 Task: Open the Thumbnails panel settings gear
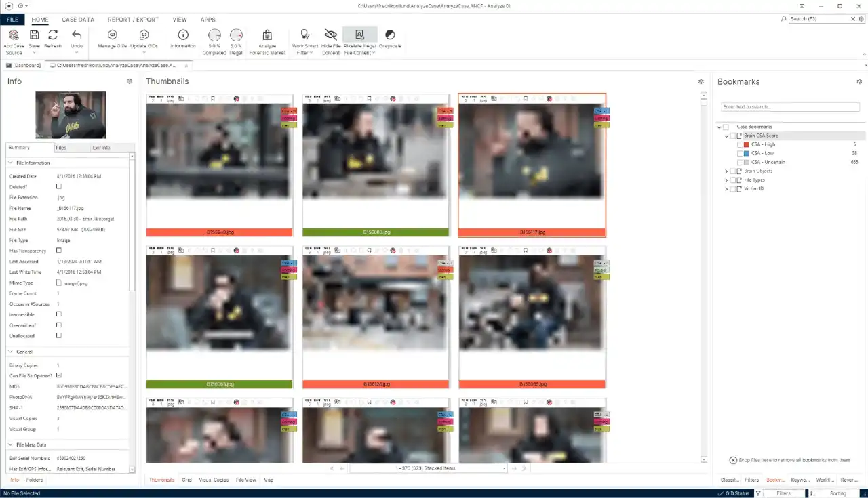coord(701,81)
